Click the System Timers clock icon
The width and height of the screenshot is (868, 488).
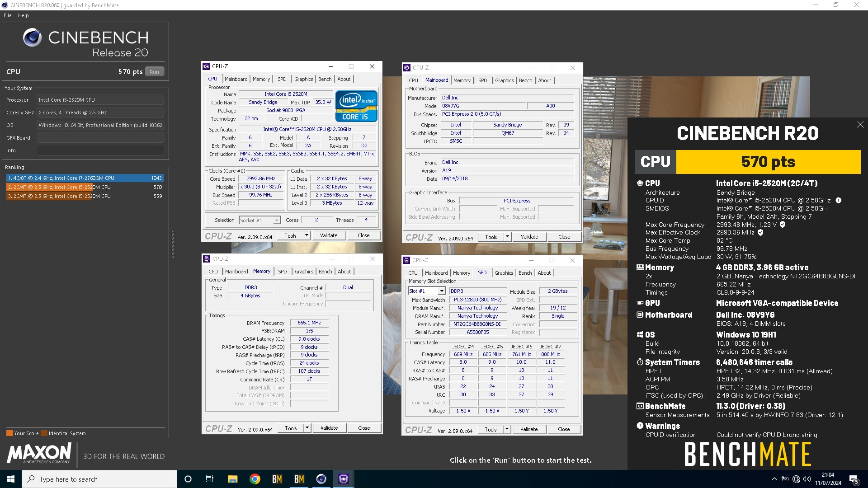tap(640, 362)
